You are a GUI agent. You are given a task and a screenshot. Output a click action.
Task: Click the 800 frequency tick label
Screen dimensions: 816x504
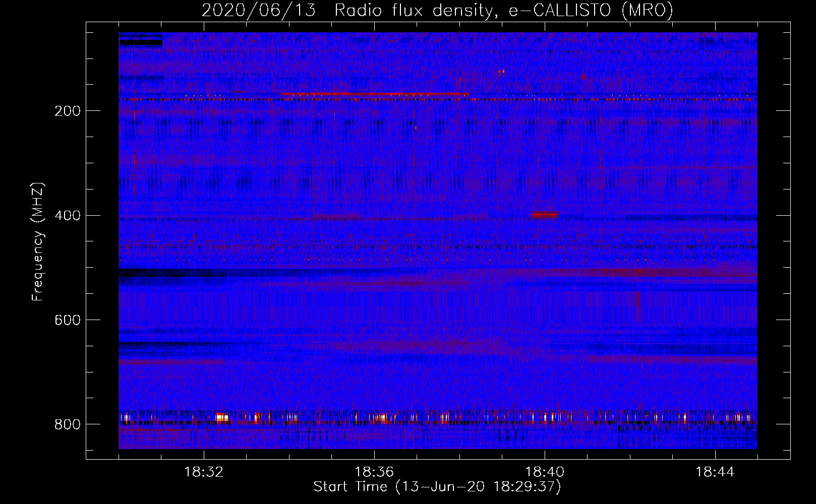point(68,424)
